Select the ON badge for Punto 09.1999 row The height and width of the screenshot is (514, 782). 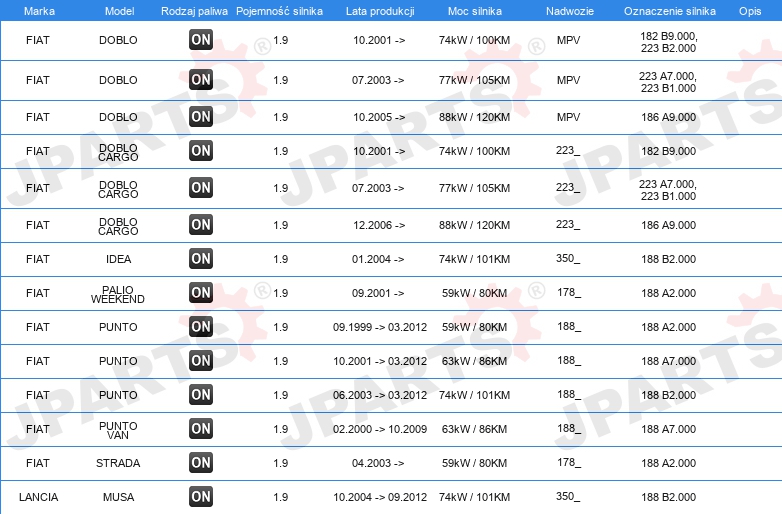click(x=201, y=327)
